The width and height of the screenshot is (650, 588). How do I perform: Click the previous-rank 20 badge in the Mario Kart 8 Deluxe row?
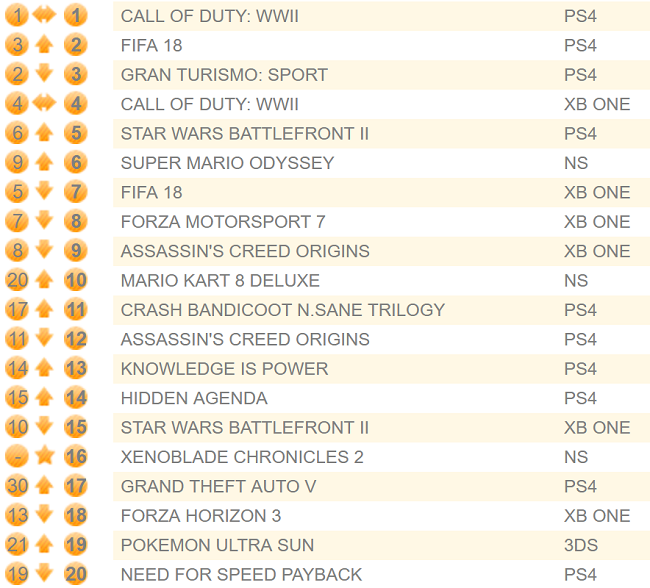[x=17, y=280]
